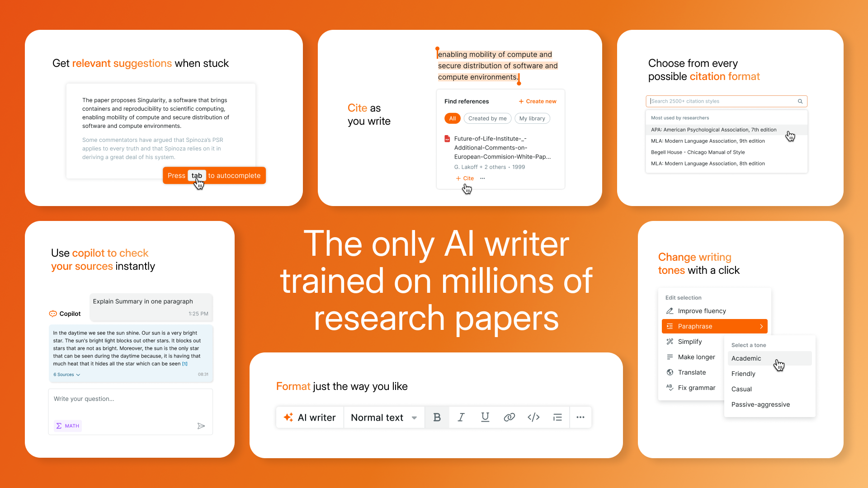Click the Underline formatting icon
The image size is (868, 488).
pos(484,417)
